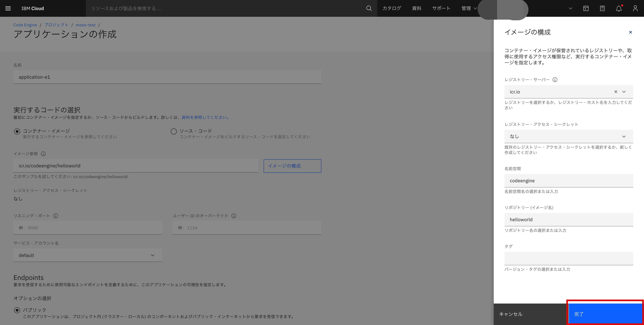644x325 pixels.
Task: Open the cost estimator calculator icon
Action: click(602, 8)
